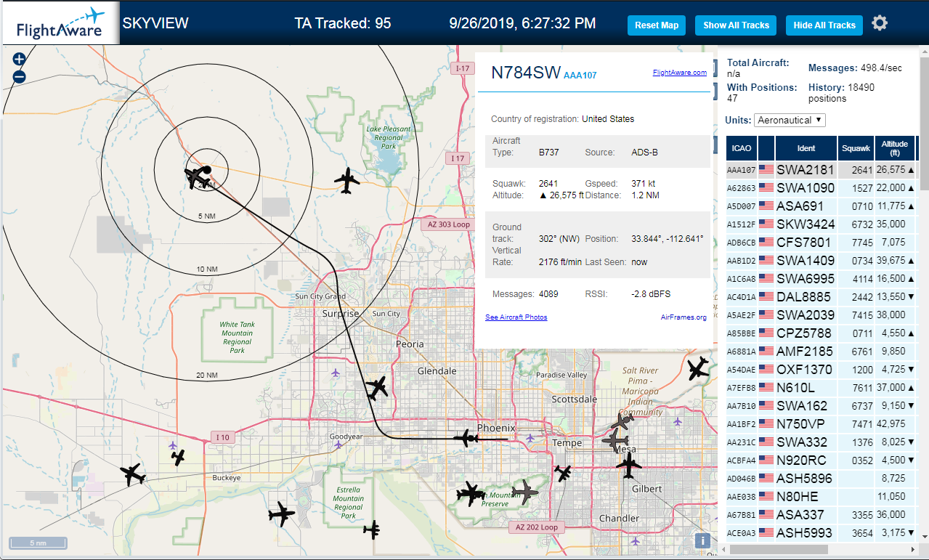929x560 pixels.
Task: Select aircraft just below the Glendale label
Action: point(377,388)
